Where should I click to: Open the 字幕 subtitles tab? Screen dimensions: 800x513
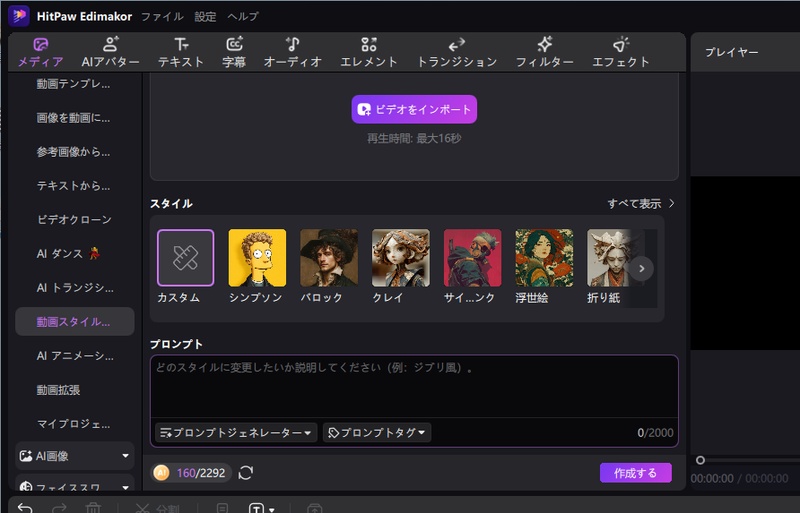tap(234, 53)
